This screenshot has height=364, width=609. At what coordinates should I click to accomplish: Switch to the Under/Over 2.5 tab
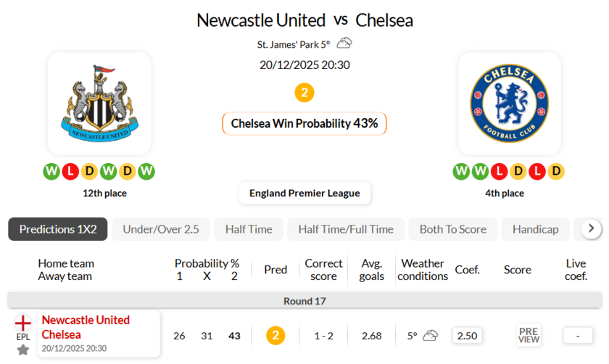tap(161, 229)
